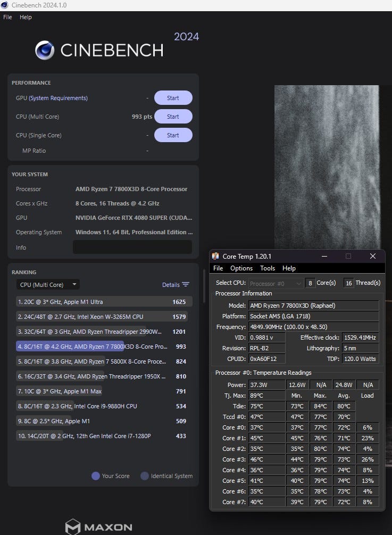Select the Apple M1 Ultra ranking row
Screen dimensions: 392x535
coord(104,302)
